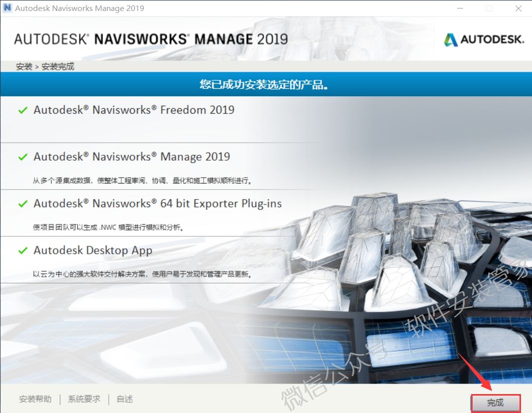Click the checkmark next to Autodesk Desktop App

tap(22, 251)
